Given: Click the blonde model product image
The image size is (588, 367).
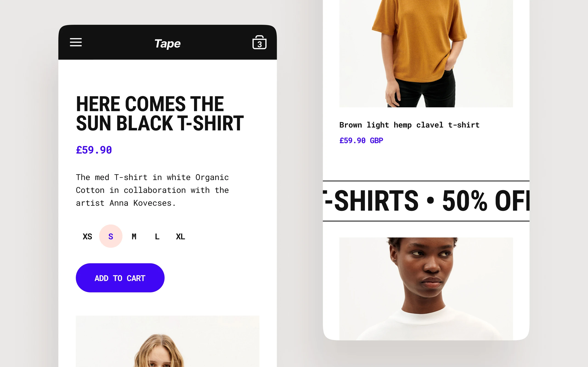Looking at the screenshot, I should coord(167,341).
